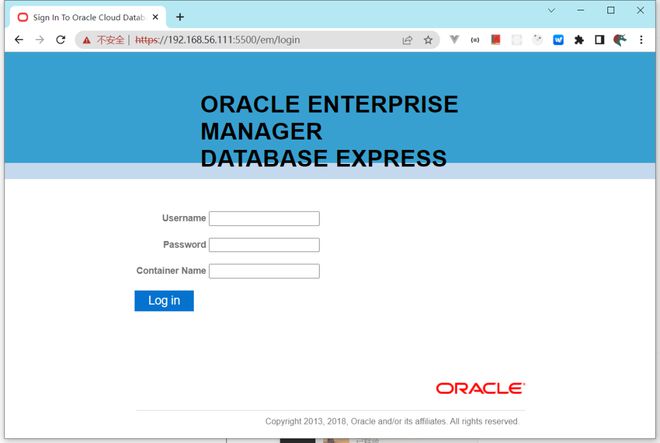The height and width of the screenshot is (443, 660).
Task: Open the Extensions puzzle piece menu
Action: (x=579, y=40)
